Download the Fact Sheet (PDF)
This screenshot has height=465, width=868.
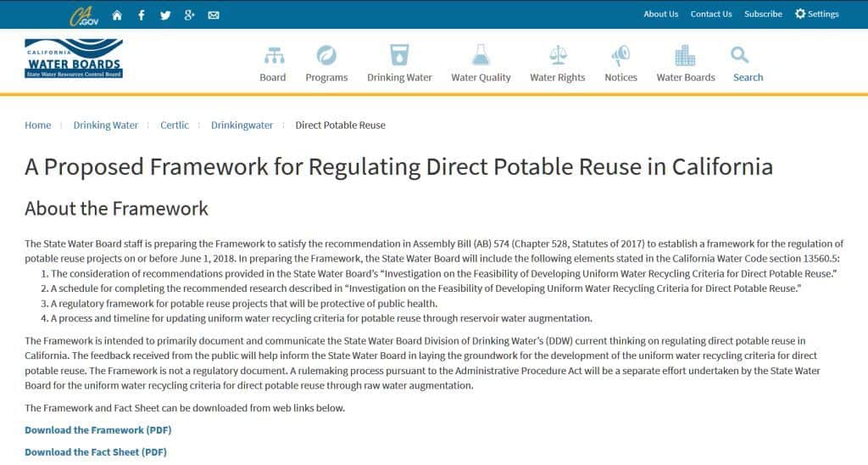(x=96, y=452)
